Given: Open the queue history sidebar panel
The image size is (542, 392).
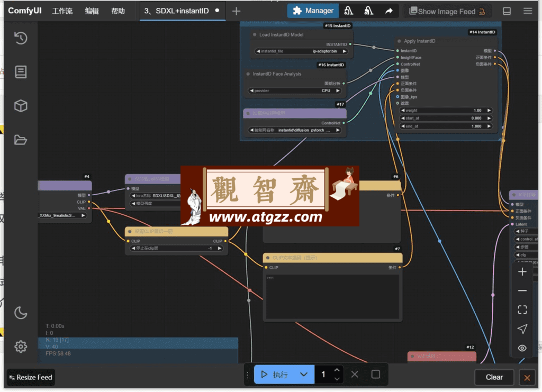Looking at the screenshot, I should click(21, 38).
